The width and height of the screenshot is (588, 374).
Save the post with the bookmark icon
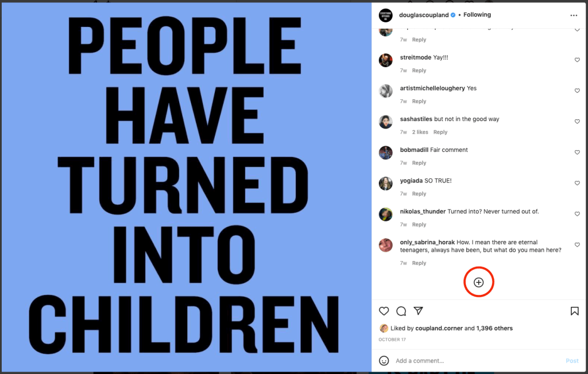tap(575, 311)
